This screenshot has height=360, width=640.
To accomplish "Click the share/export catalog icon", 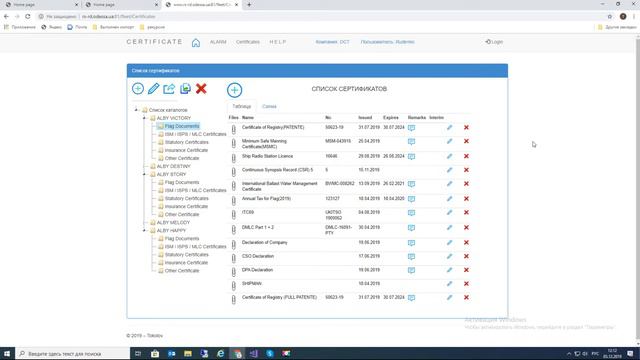I will pos(169,89).
